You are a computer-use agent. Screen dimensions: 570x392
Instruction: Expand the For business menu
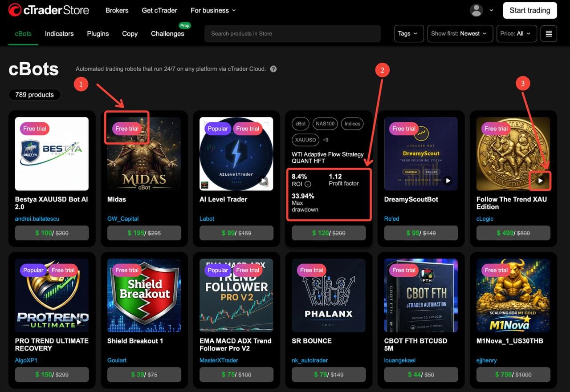point(213,10)
